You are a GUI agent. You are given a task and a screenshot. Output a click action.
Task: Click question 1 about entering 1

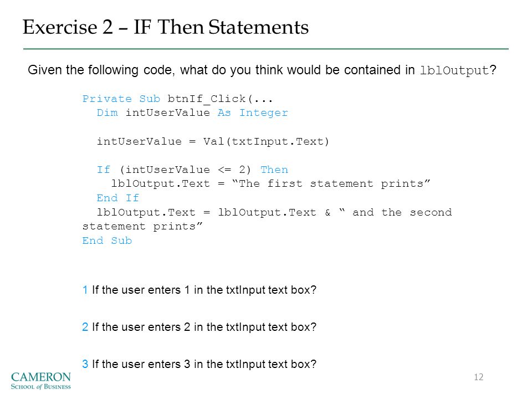pos(199,290)
